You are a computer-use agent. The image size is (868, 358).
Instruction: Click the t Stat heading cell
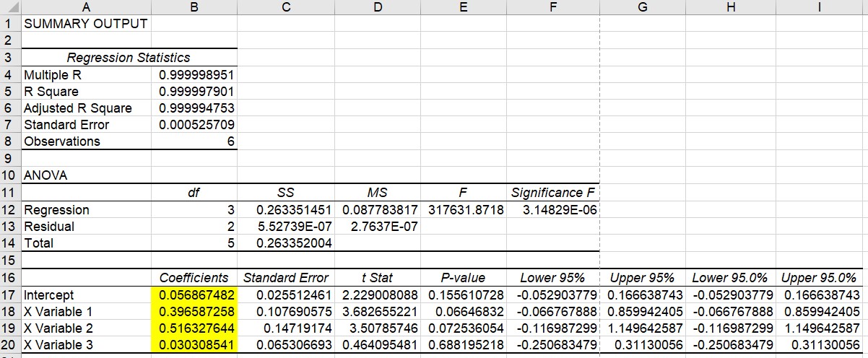pyautogui.click(x=378, y=278)
